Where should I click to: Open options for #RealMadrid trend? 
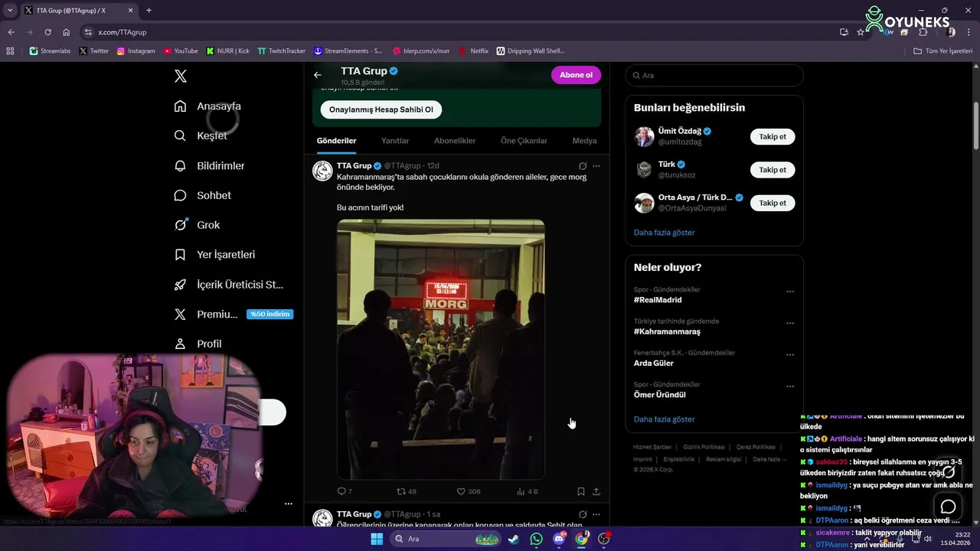click(x=790, y=292)
